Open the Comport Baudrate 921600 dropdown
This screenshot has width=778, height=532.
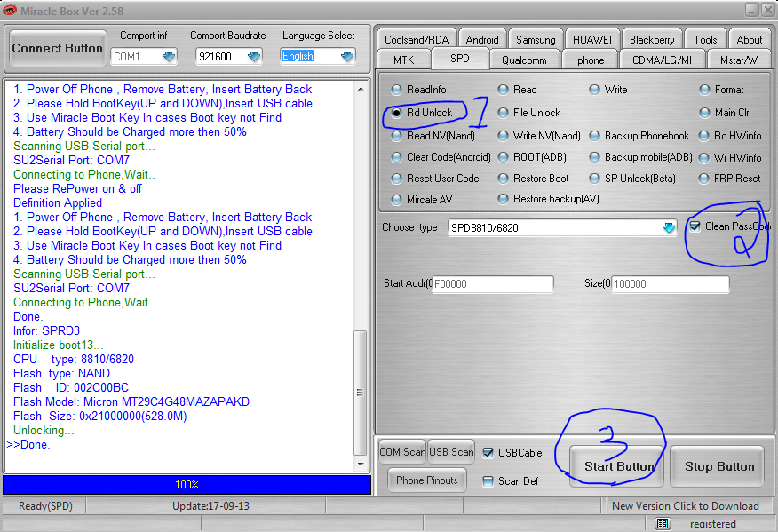pyautogui.click(x=254, y=57)
